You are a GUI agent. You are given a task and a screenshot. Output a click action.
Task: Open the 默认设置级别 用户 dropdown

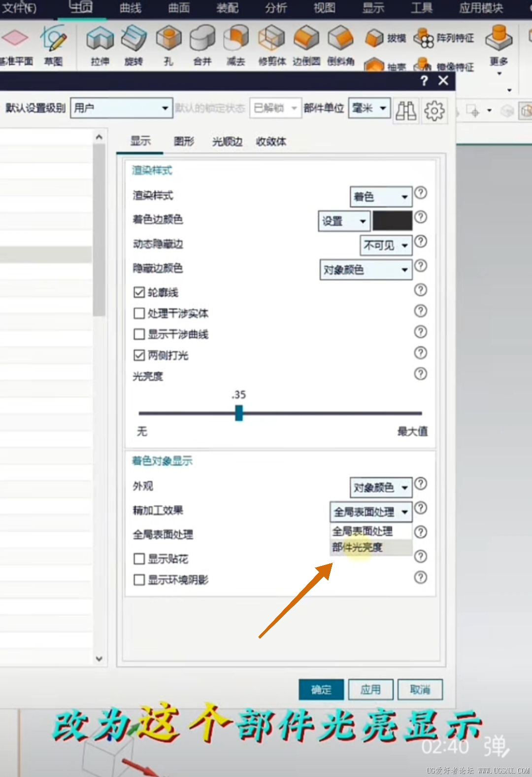122,108
